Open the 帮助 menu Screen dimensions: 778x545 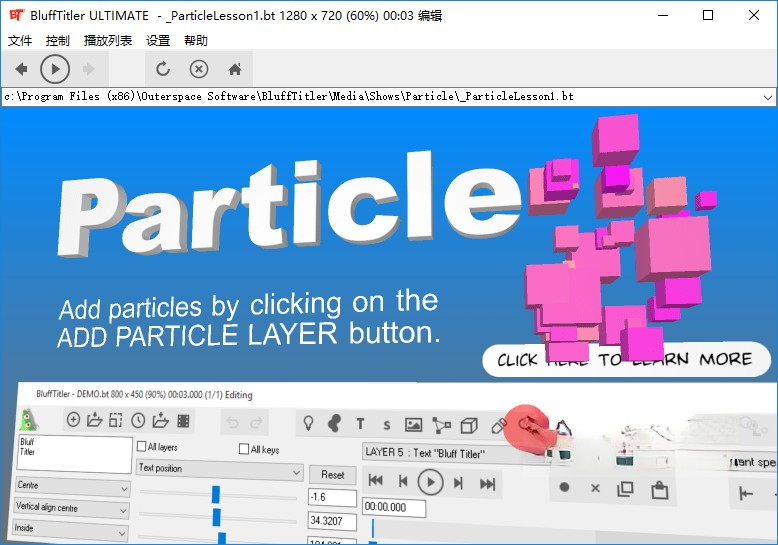click(x=195, y=41)
